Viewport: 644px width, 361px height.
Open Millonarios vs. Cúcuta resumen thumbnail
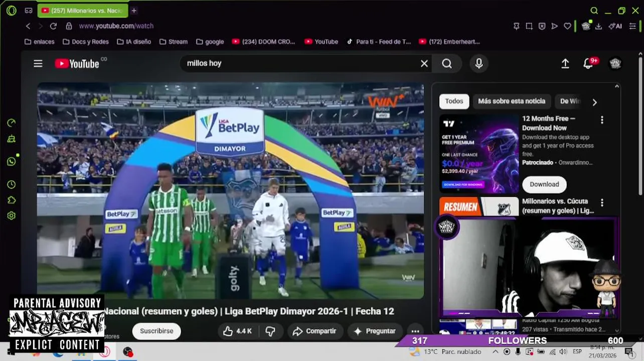pos(479,207)
